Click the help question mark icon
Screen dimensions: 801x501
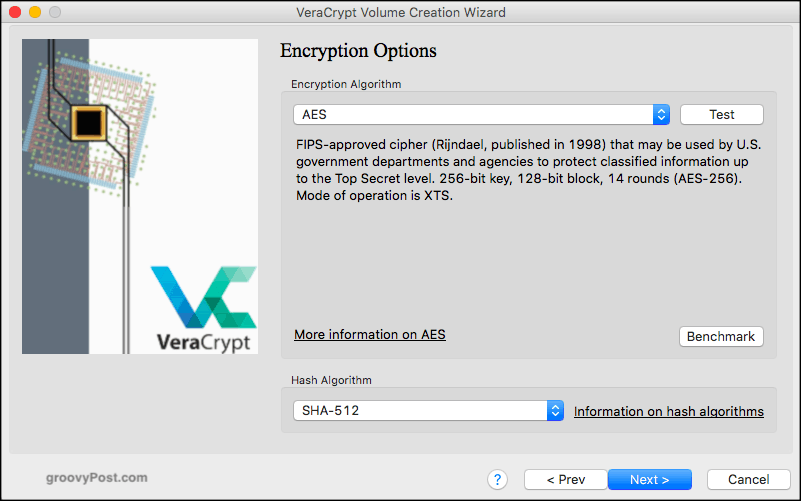pyautogui.click(x=497, y=480)
